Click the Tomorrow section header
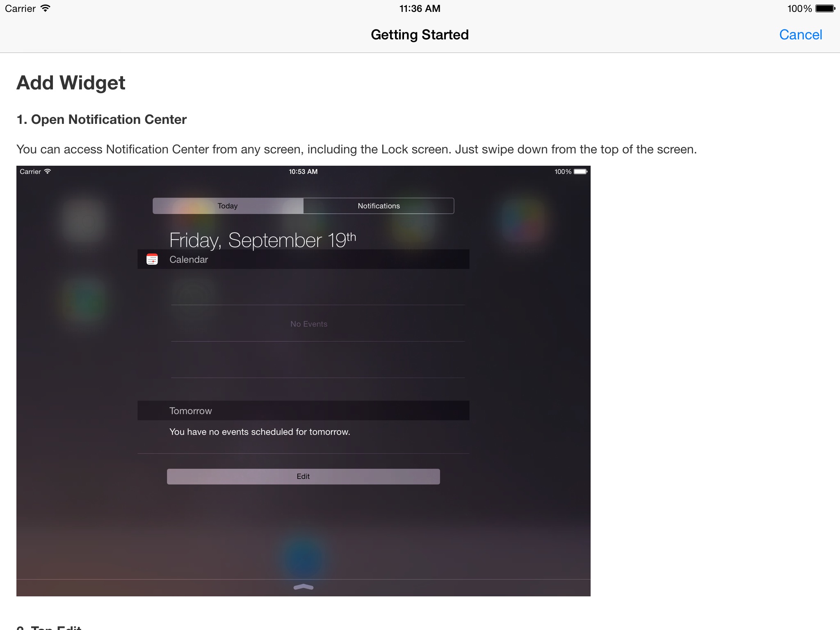The height and width of the screenshot is (630, 840). pos(191,411)
